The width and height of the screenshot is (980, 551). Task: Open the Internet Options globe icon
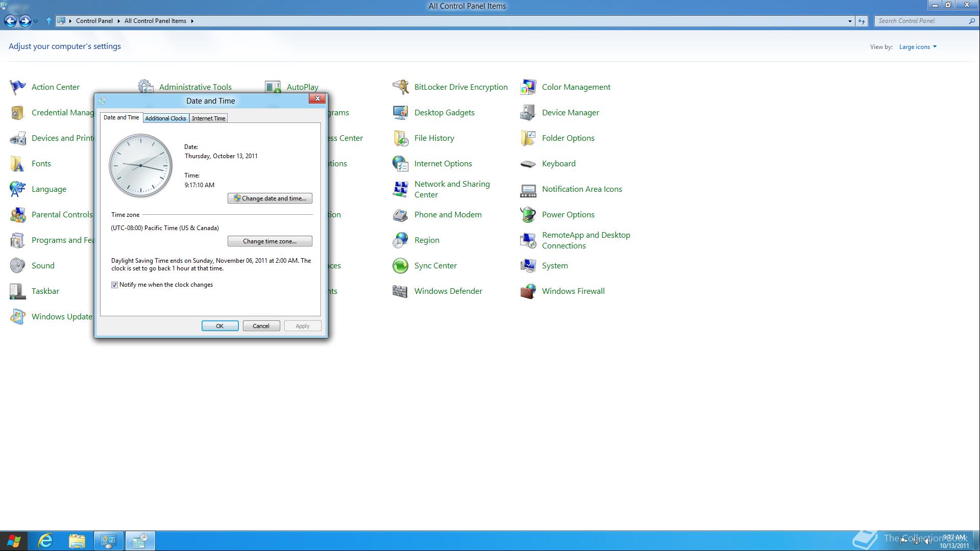click(401, 164)
